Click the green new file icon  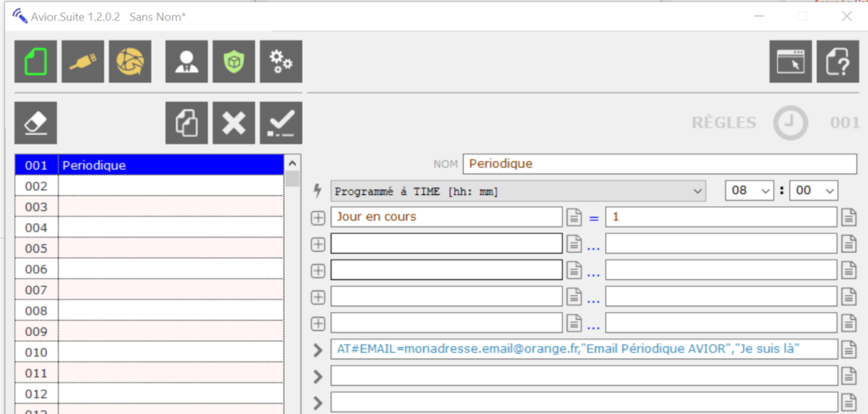(36, 62)
